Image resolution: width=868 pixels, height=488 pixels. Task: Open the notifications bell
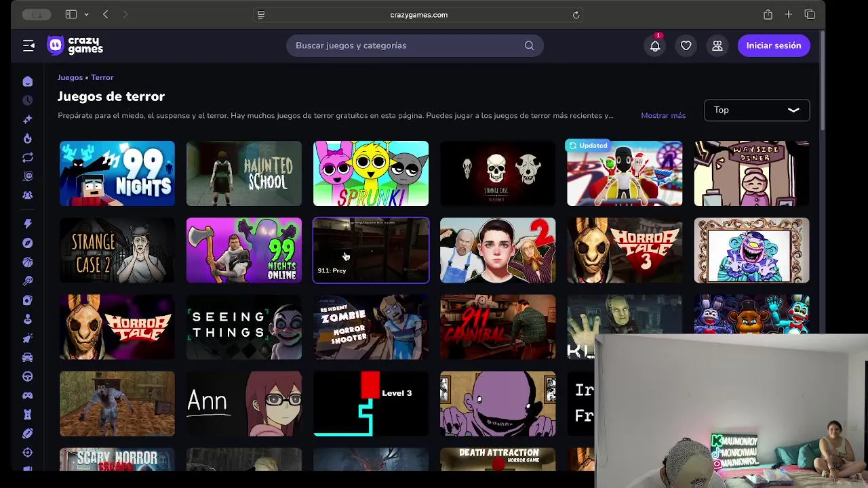(655, 45)
